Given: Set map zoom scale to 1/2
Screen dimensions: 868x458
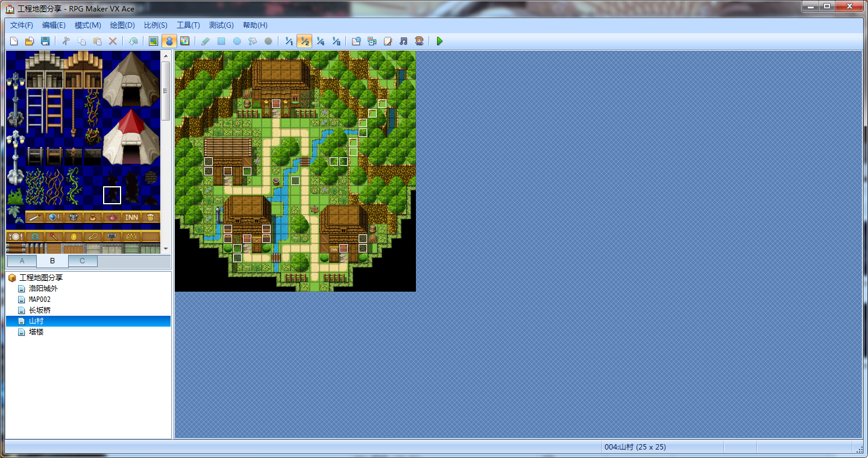Looking at the screenshot, I should pyautogui.click(x=304, y=41).
